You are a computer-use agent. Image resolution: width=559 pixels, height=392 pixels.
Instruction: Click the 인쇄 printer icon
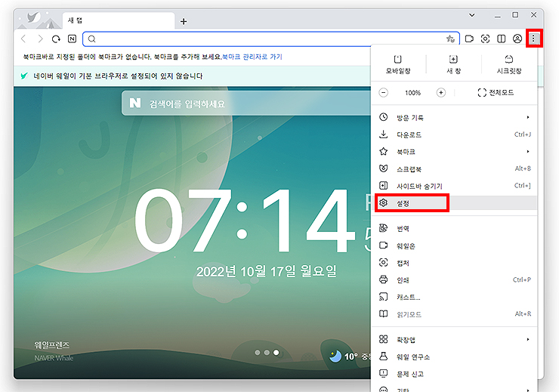point(383,279)
